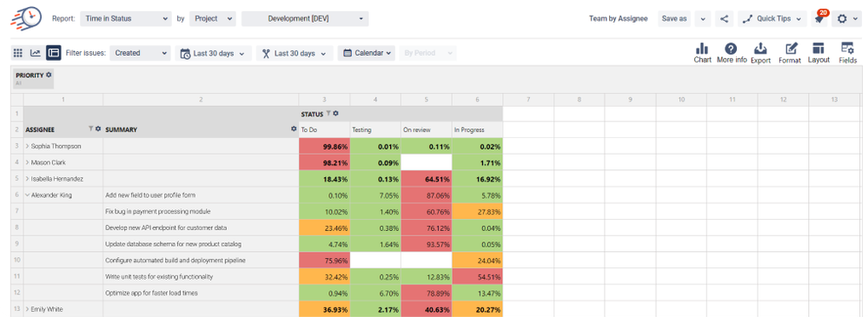The image size is (868, 317).
Task: Switch to line chart view icon
Action: coord(35,53)
